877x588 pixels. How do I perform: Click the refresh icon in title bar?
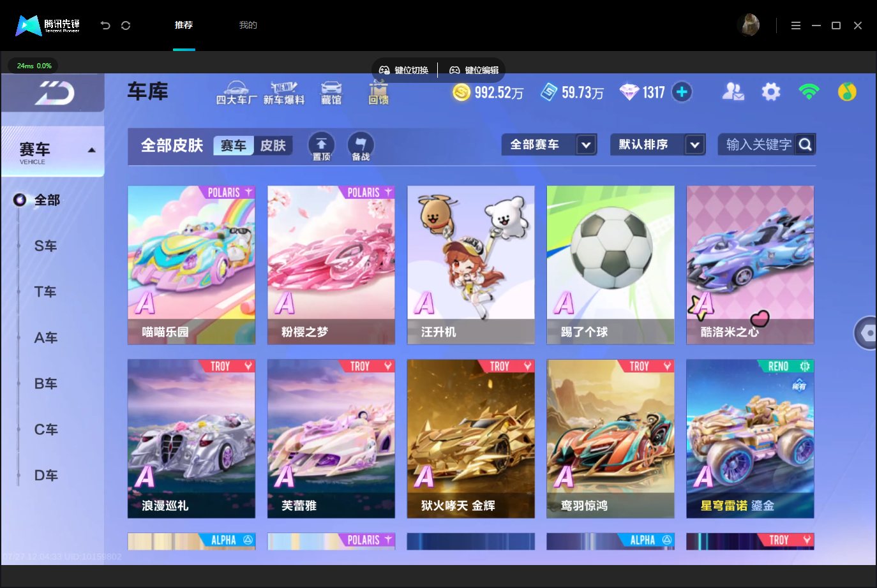(126, 26)
